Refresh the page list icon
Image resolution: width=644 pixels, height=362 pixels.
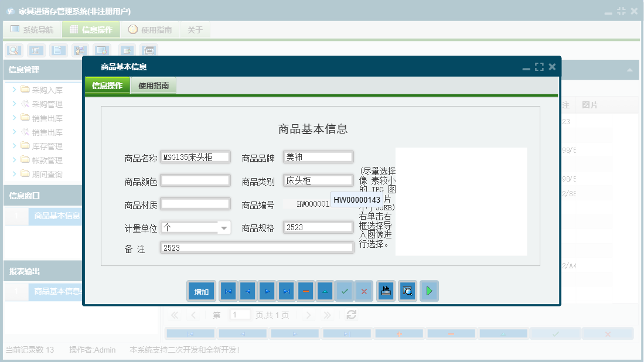click(x=350, y=315)
